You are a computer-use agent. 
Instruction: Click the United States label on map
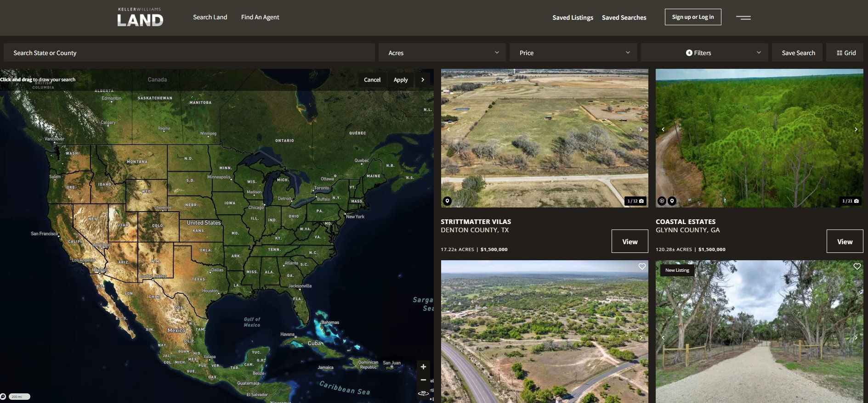point(204,223)
